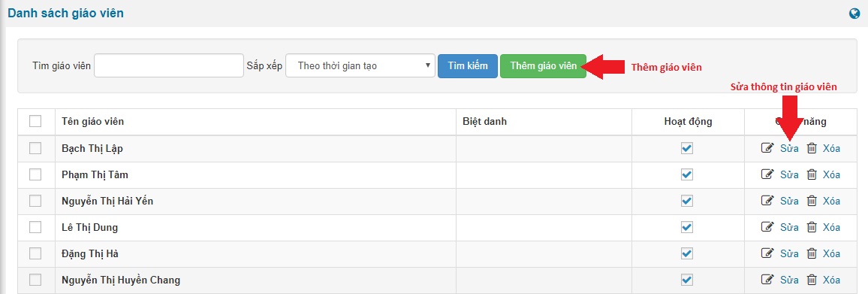Click the Thêm giáo viên button

pyautogui.click(x=543, y=65)
